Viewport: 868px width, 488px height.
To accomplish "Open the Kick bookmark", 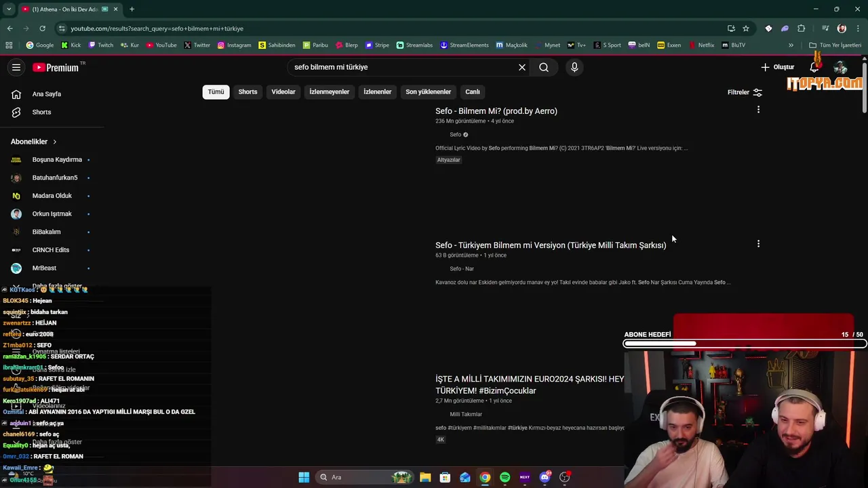I will click(x=71, y=45).
